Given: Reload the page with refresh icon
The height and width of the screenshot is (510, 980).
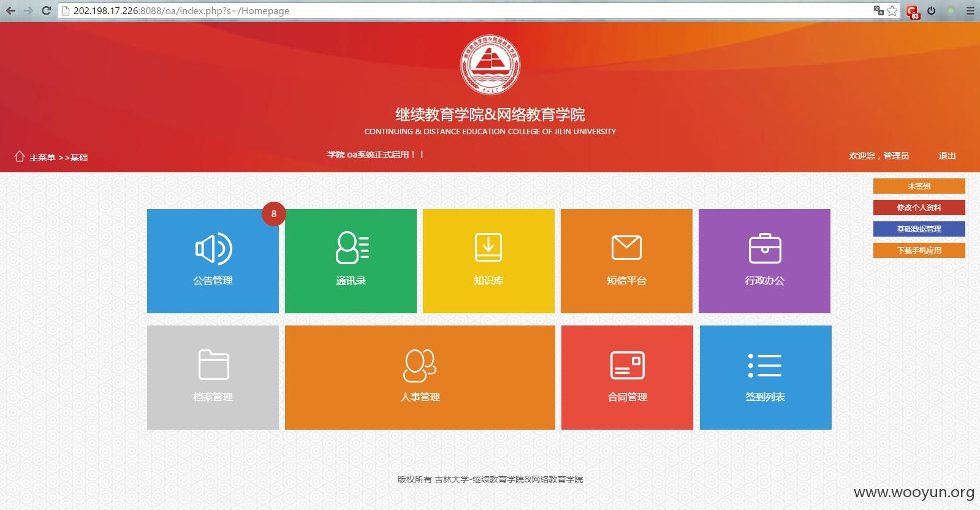Looking at the screenshot, I should pos(46,10).
